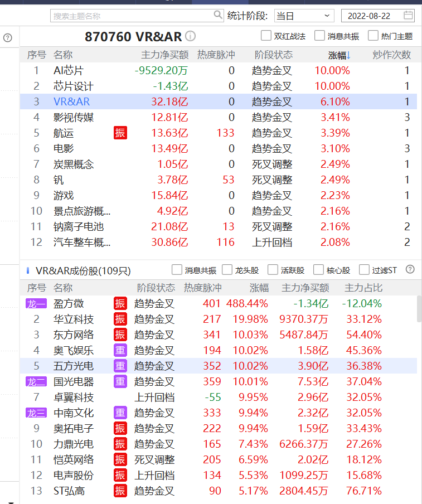The width and height of the screenshot is (422, 504).
Task: Click the 振 badge on 盈方微 row
Action: [120, 303]
